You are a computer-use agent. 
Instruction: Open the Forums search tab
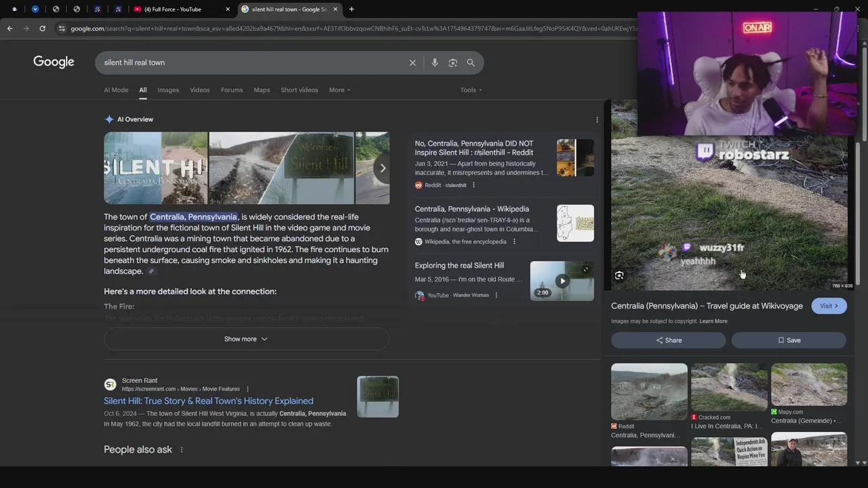point(231,90)
